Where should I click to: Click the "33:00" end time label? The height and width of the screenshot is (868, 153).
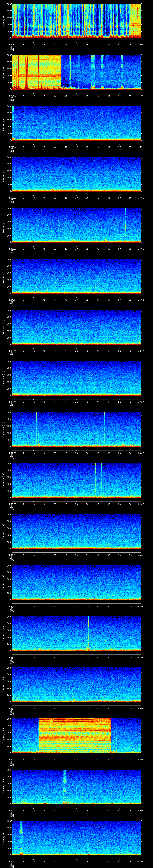click(x=141, y=198)
